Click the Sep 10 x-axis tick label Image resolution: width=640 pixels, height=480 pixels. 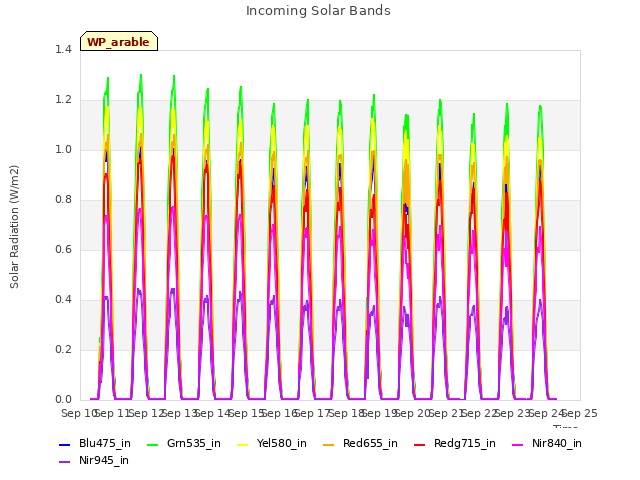tap(80, 413)
